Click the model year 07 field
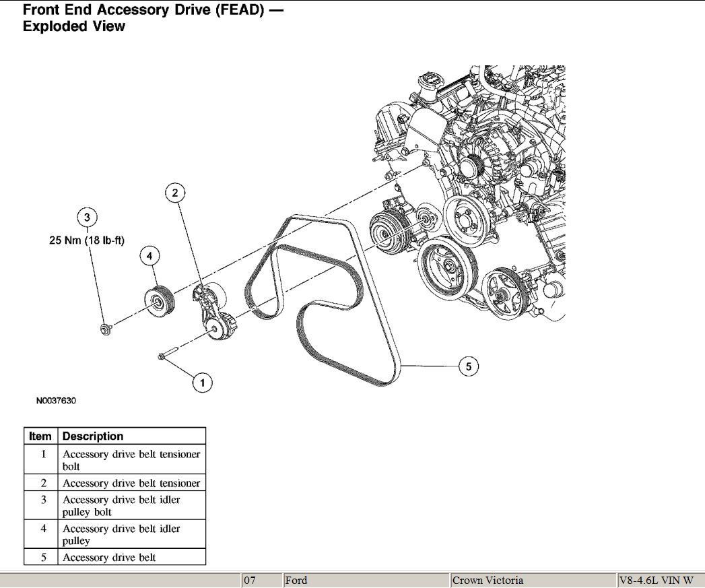 (x=261, y=581)
